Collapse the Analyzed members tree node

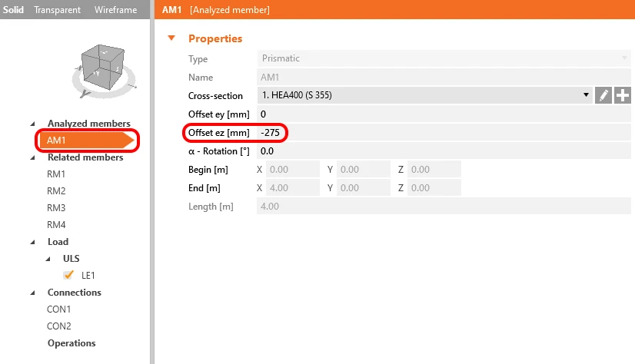tap(33, 124)
